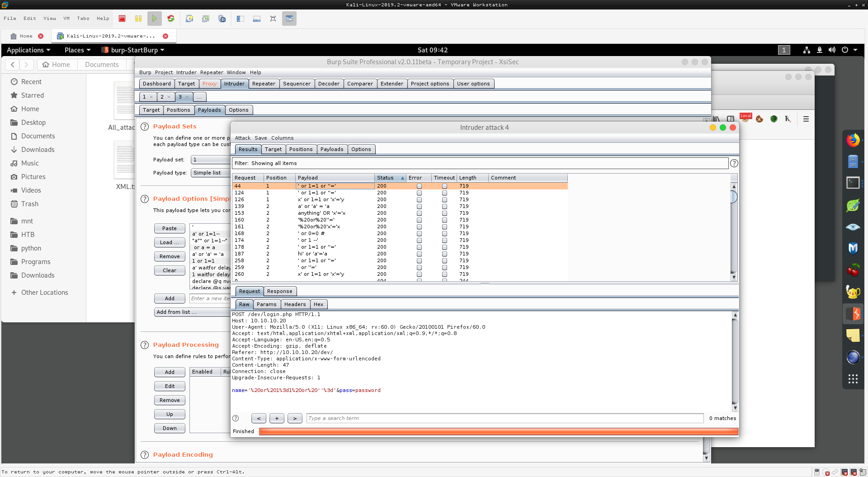Select the Positions tab in Intruder attack window
This screenshot has height=477, width=868.
click(x=301, y=149)
